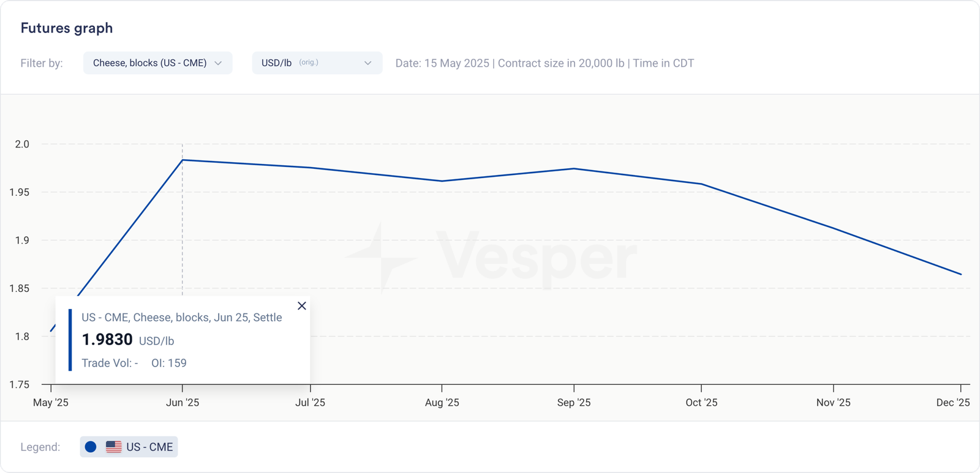Click the Sep '25 point on the curve

pyautogui.click(x=574, y=168)
